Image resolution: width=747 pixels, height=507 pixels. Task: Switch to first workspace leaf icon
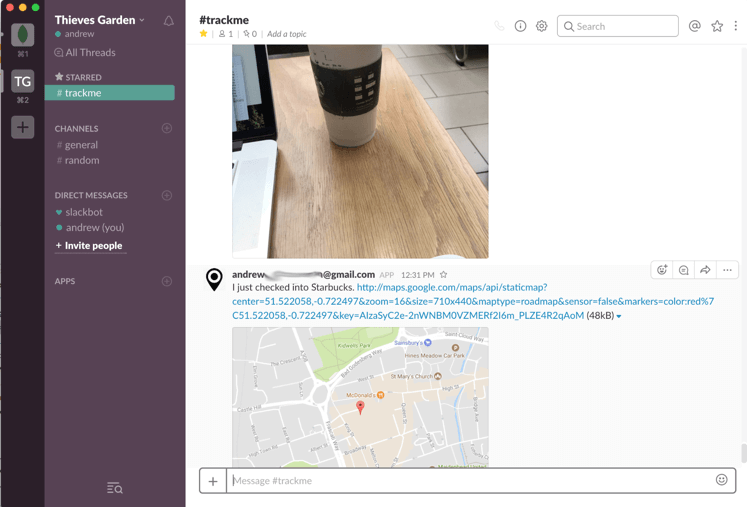click(x=22, y=35)
